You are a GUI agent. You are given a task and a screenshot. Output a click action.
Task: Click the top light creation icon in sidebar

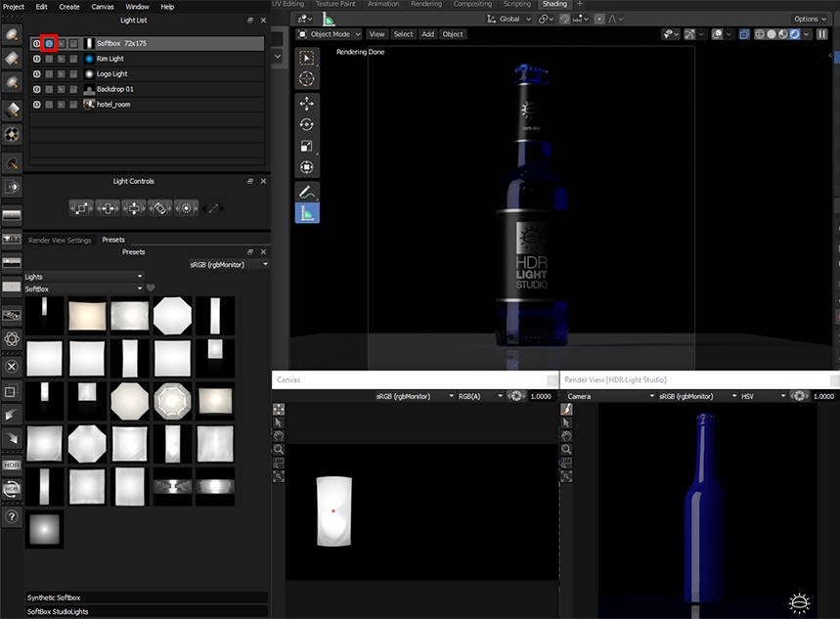12,34
